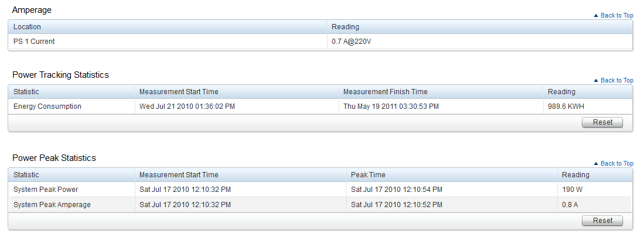Image resolution: width=644 pixels, height=244 pixels.
Task: Click Measurement Finish Time column header
Action: 385,92
